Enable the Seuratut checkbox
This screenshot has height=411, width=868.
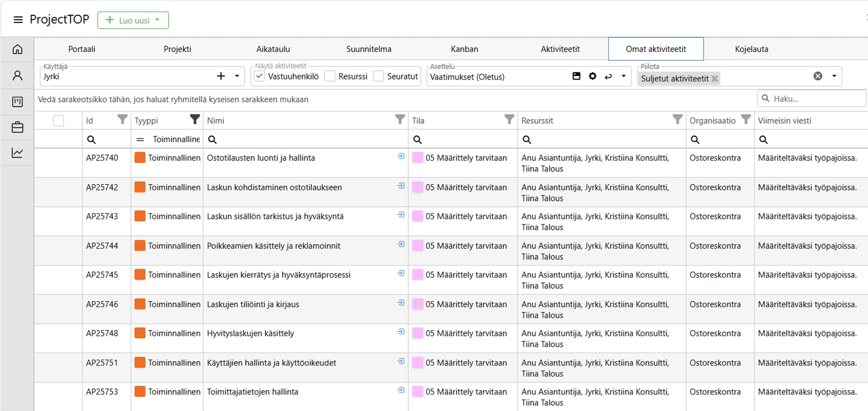click(x=379, y=76)
